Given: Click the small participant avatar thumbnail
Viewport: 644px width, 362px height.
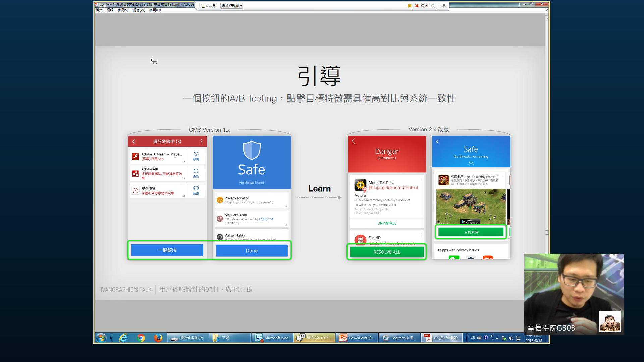Looking at the screenshot, I should coord(609,321).
